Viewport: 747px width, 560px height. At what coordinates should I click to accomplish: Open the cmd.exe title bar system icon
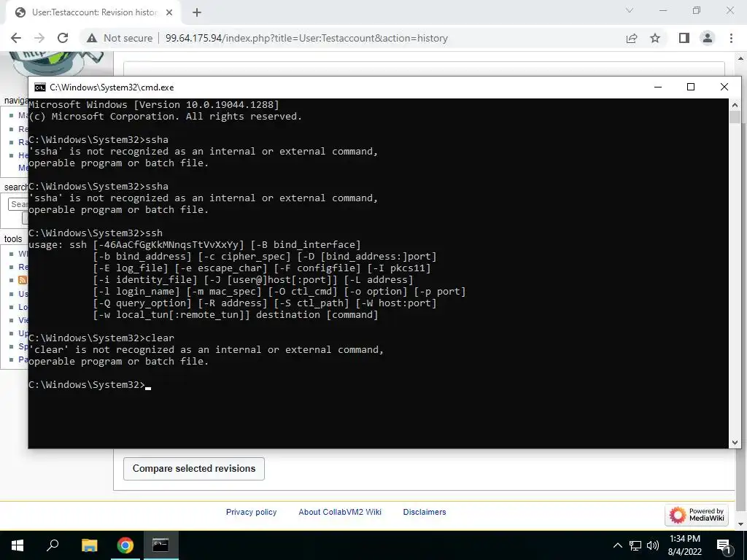click(x=40, y=87)
